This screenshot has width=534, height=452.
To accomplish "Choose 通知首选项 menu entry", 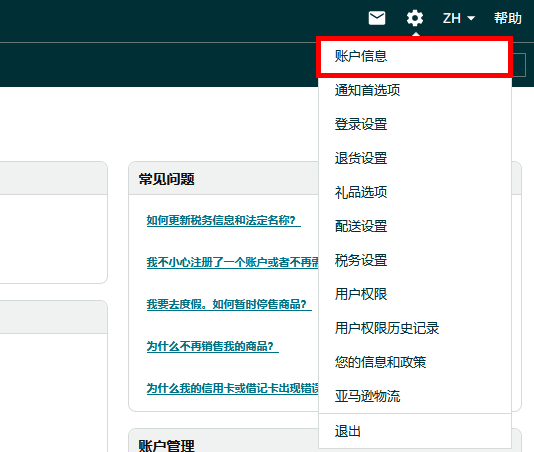I will [x=415, y=90].
